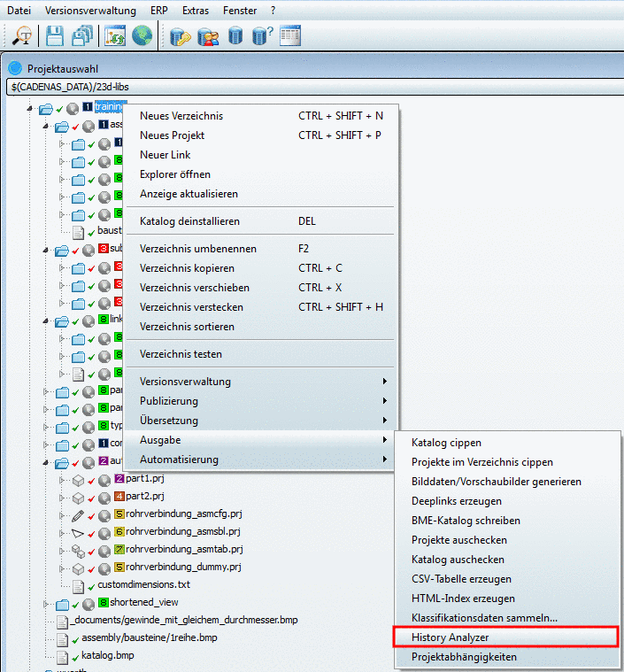Expand the rohrverbindung_dummy.prj node
624x672 pixels.
(62, 568)
